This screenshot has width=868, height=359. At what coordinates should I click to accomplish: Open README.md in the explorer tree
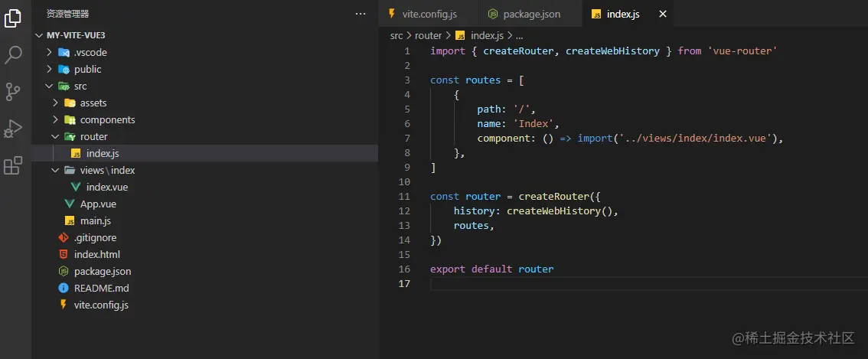(x=205, y=288)
